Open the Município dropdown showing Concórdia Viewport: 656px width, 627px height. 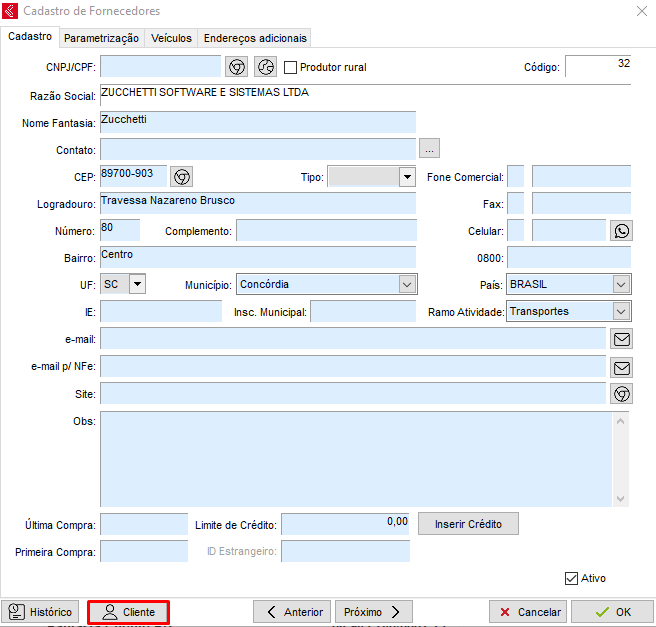(x=407, y=285)
